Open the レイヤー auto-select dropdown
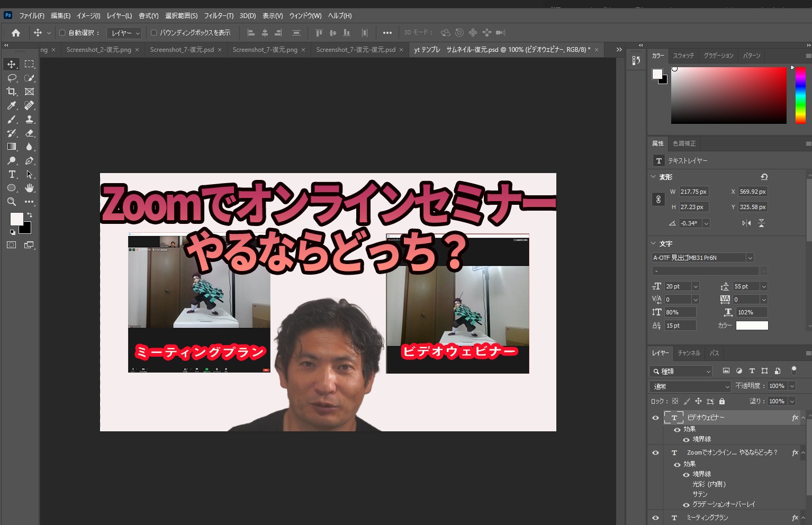The height and width of the screenshot is (525, 812). (124, 33)
